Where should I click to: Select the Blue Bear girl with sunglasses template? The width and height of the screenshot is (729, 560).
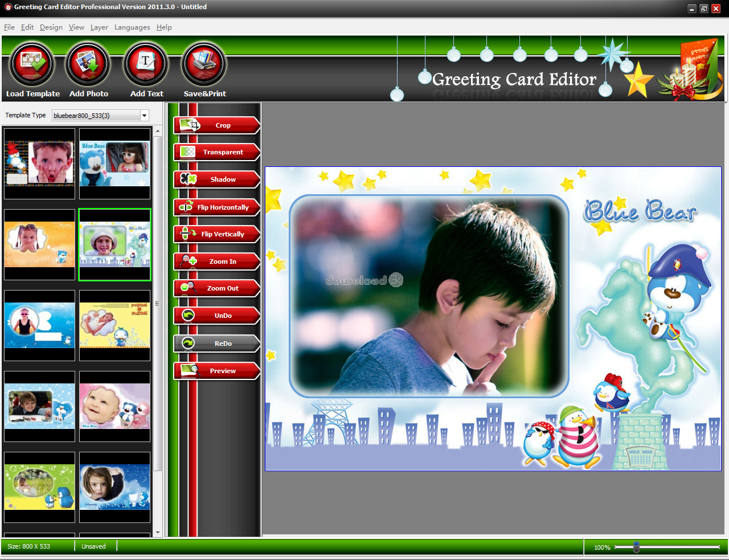pyautogui.click(x=114, y=163)
